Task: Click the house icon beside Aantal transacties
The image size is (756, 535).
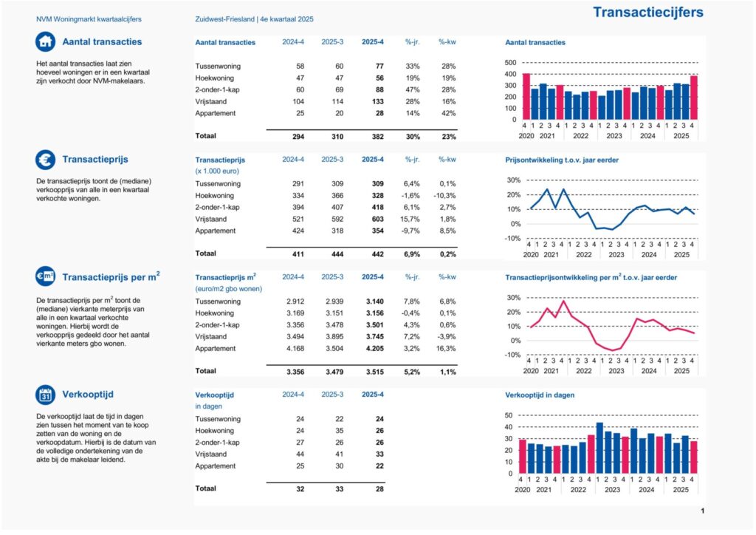Action: coord(45,41)
